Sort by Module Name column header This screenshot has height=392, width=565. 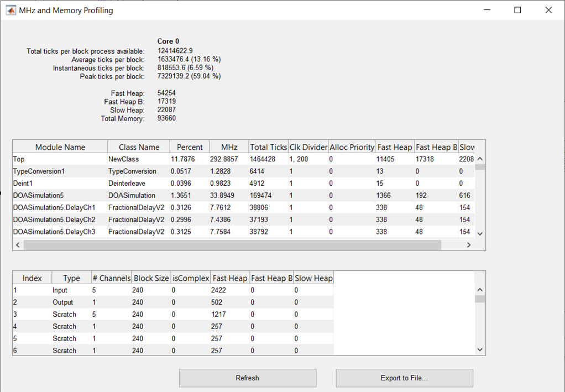coord(60,147)
